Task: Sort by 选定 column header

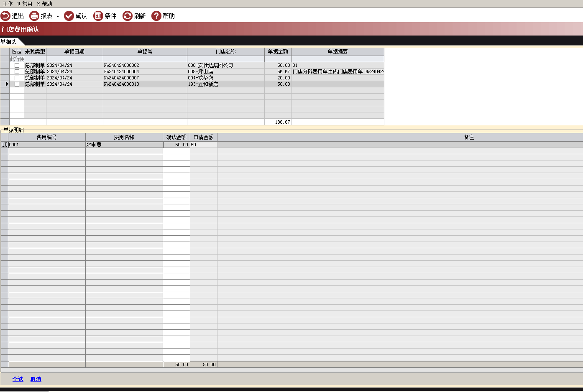Action: click(x=17, y=52)
